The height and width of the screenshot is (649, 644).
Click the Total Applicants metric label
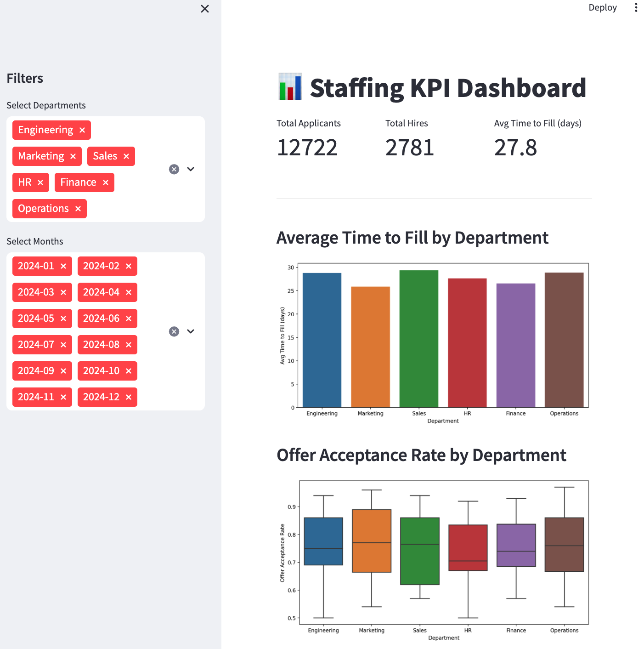(x=309, y=123)
